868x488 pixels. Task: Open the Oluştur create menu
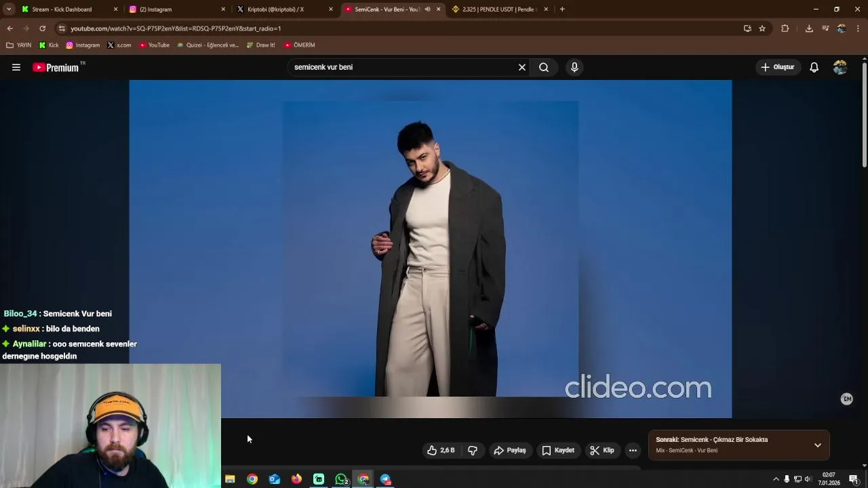[x=778, y=67]
